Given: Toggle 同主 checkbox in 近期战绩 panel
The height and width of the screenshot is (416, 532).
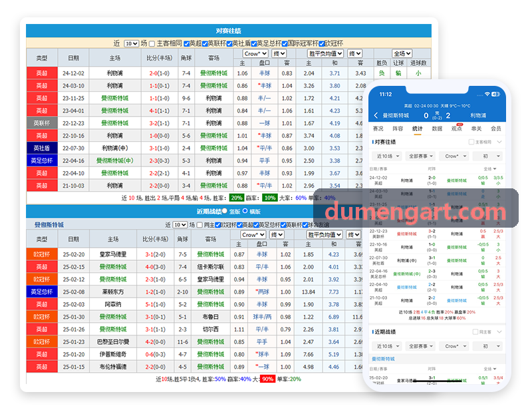Looking at the screenshot, I should coord(200,225).
